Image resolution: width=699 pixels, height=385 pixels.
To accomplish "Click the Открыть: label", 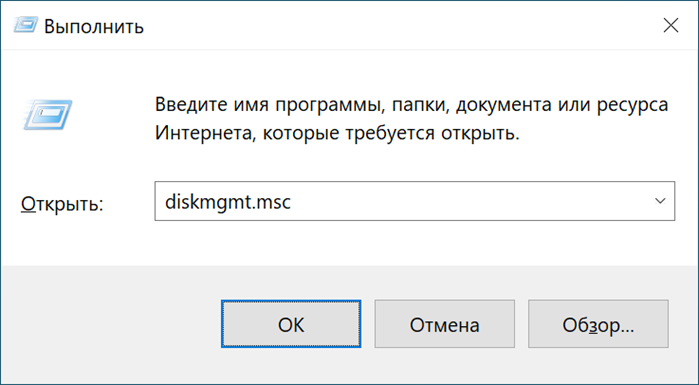I will click(62, 204).
